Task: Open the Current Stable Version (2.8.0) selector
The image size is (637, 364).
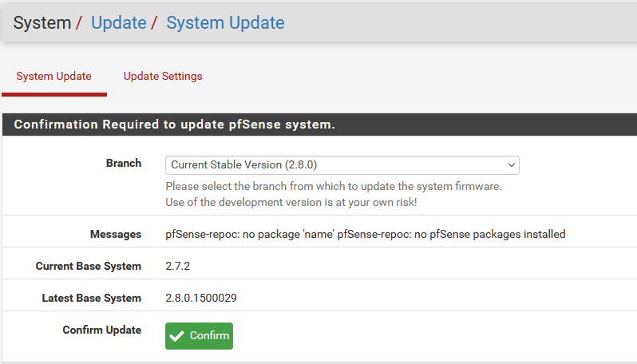Action: coord(342,165)
